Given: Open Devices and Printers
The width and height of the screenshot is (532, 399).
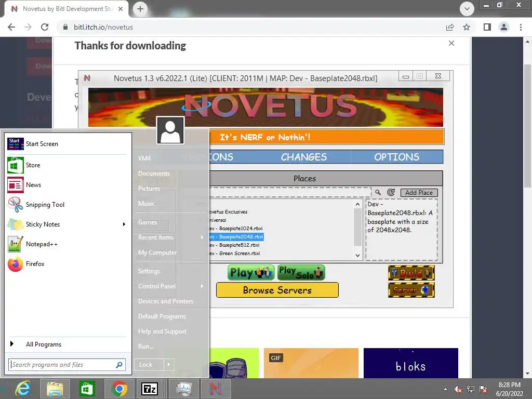Looking at the screenshot, I should point(166,301).
